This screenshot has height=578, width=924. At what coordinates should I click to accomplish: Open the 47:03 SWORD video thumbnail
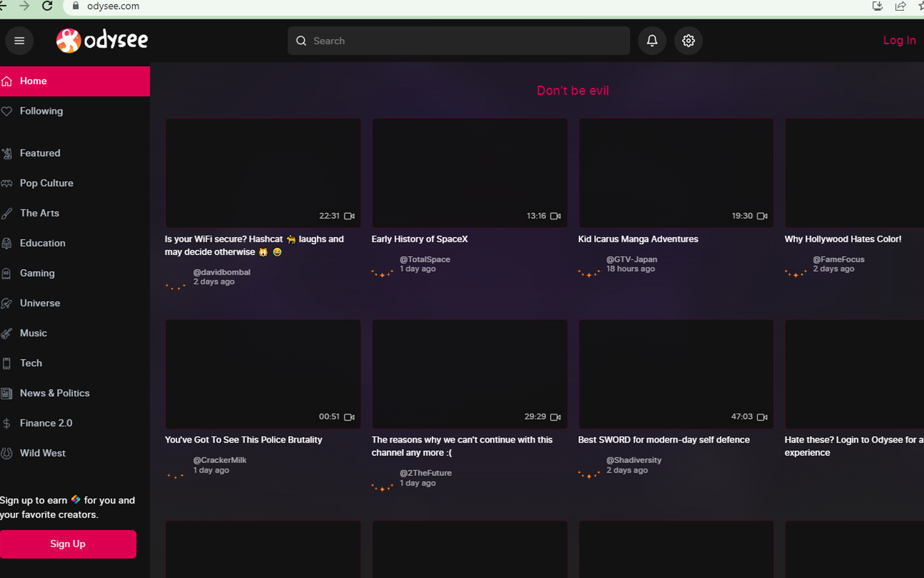point(676,374)
